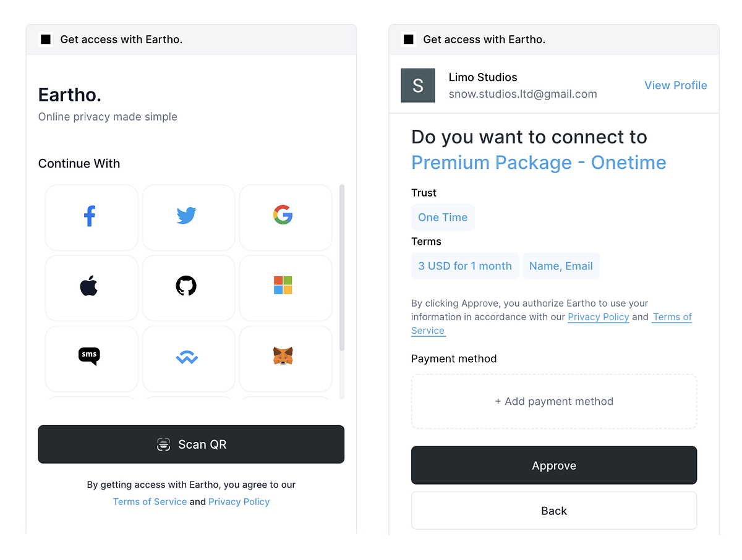742x560 pixels.
Task: Go back from the approval screen
Action: pos(553,511)
